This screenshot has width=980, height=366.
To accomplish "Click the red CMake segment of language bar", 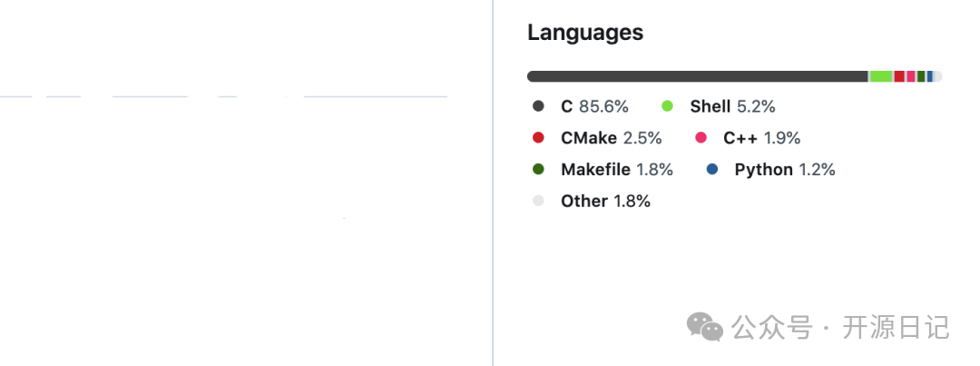I will (898, 76).
